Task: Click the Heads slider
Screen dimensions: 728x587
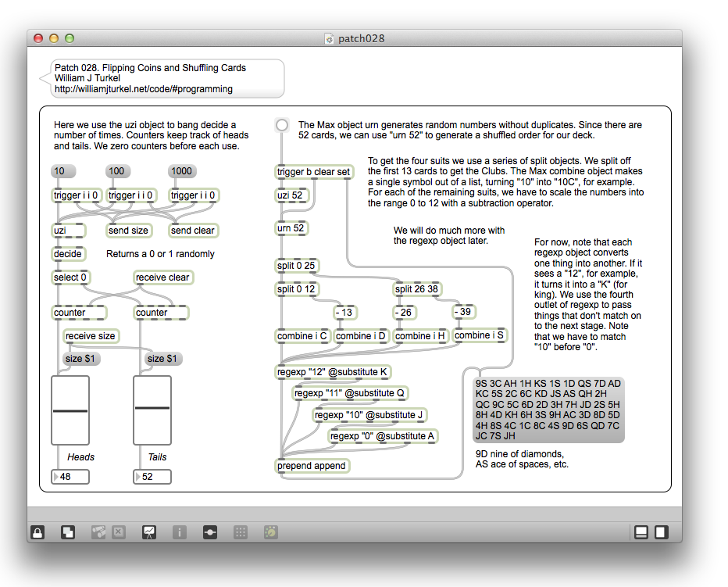Action: (70, 410)
